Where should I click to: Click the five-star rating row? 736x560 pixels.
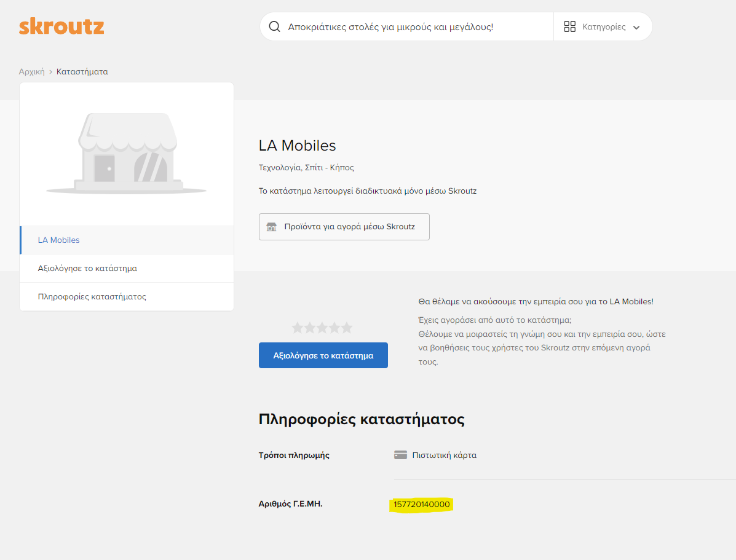click(x=322, y=328)
